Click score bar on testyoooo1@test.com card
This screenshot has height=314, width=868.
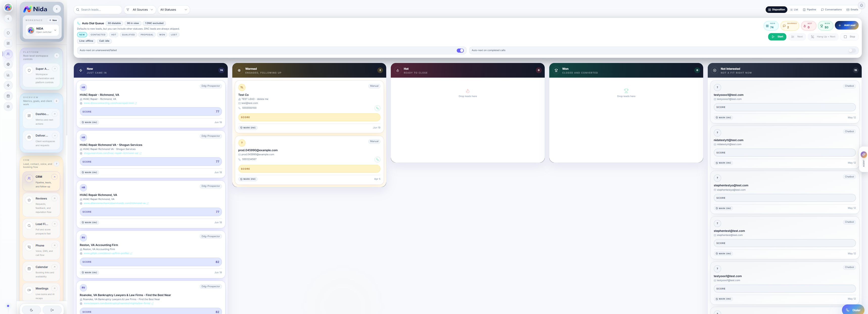(x=784, y=107)
